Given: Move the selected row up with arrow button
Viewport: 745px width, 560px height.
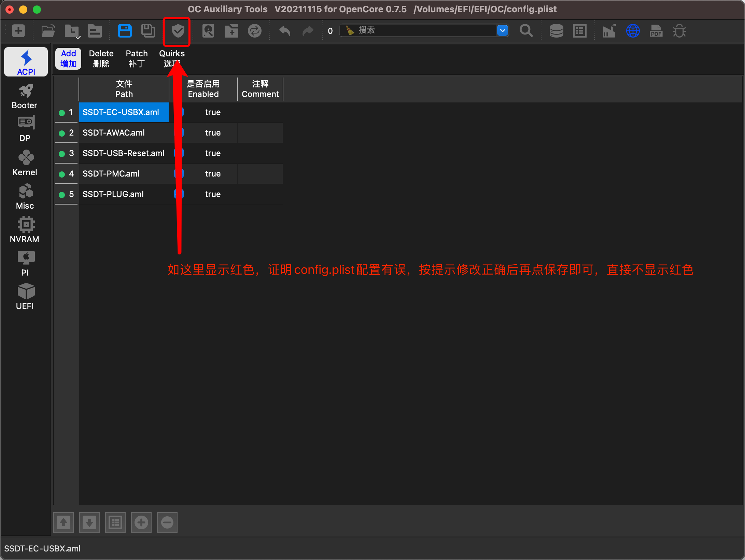Looking at the screenshot, I should (64, 522).
